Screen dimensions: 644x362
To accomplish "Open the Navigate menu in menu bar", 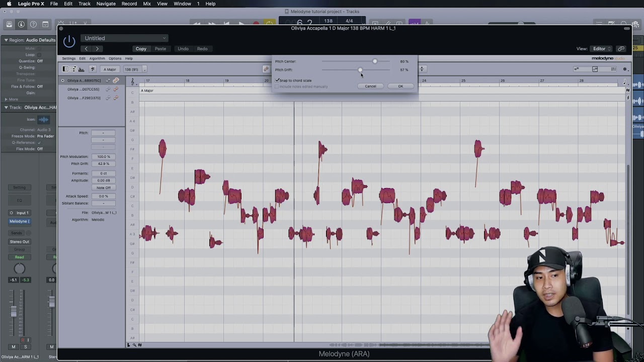I will click(106, 4).
